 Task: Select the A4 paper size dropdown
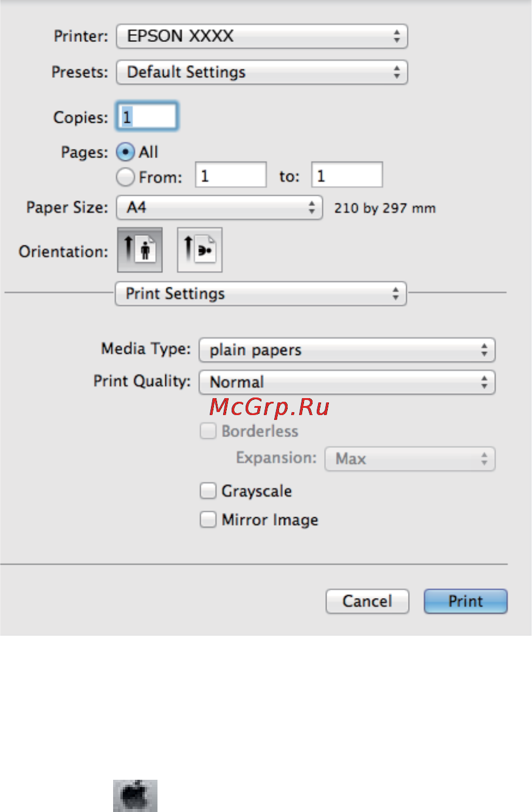[219, 207]
